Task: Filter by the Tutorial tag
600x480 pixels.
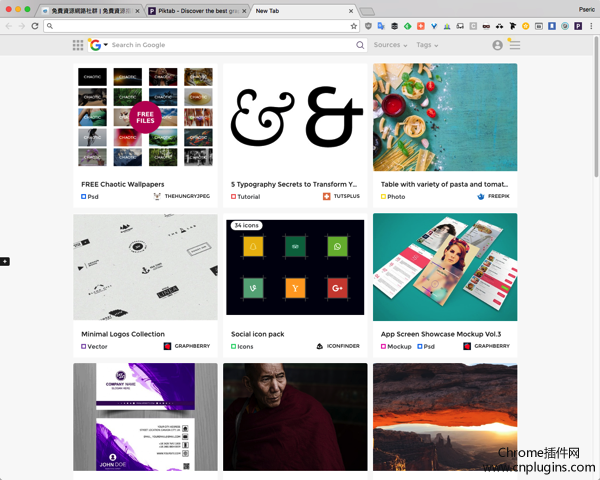Action: point(245,197)
